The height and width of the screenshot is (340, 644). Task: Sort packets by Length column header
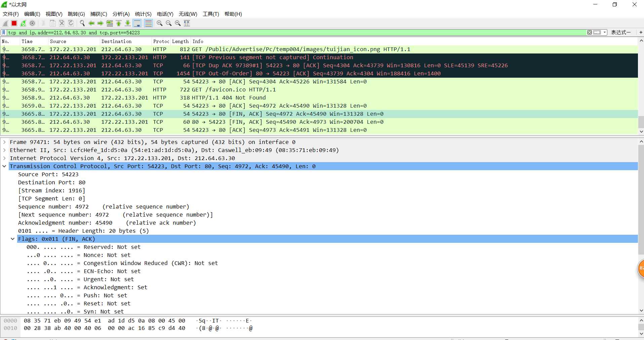180,41
